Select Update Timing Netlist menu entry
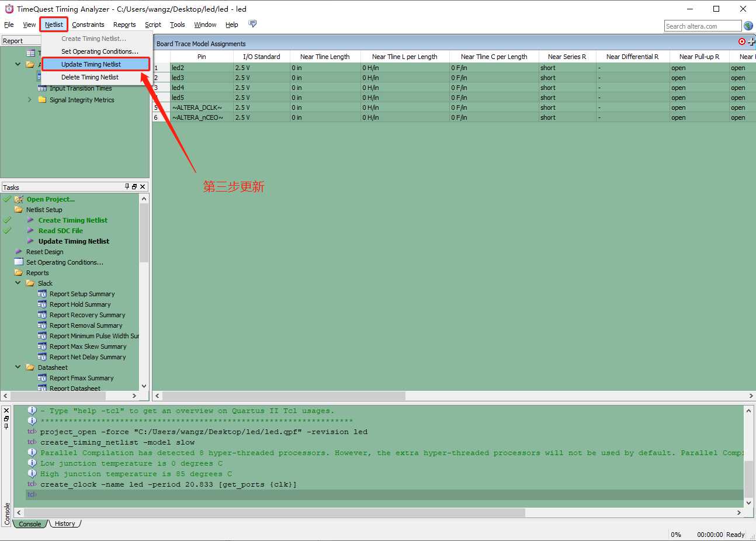Screen dimensions: 756x541 tap(96, 64)
